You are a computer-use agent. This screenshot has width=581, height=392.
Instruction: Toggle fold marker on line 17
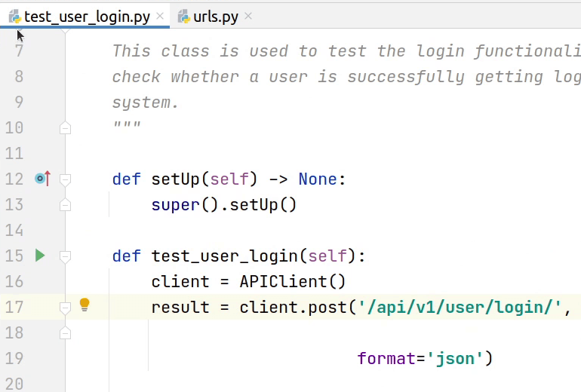65,308
